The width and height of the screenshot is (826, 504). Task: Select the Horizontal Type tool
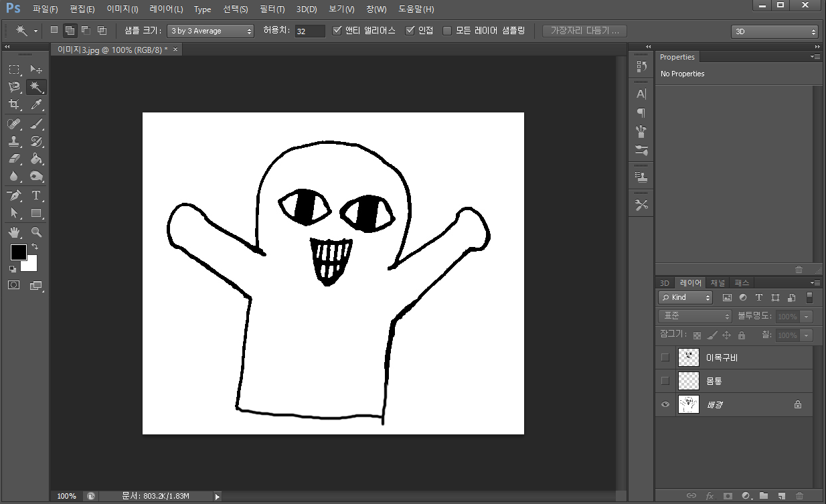(x=36, y=195)
